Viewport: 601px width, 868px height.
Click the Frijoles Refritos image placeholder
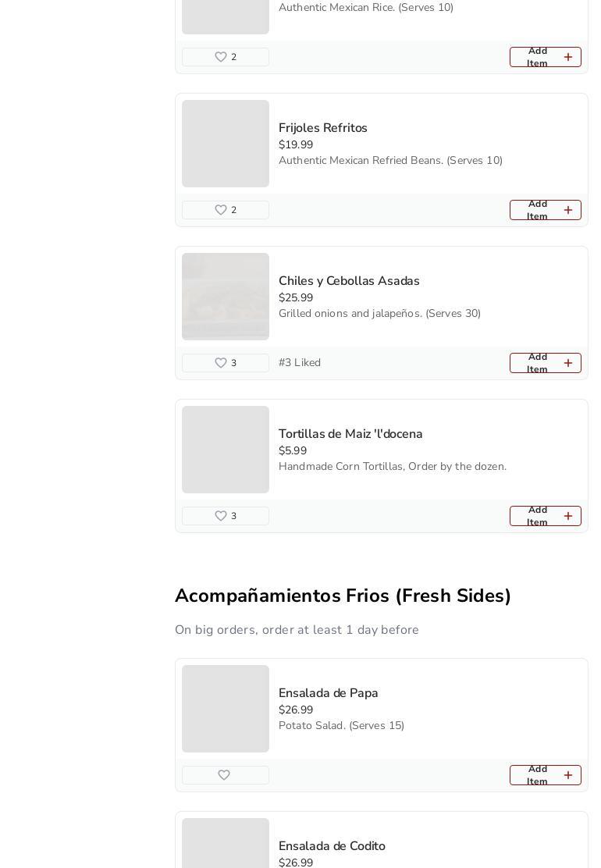point(226,144)
